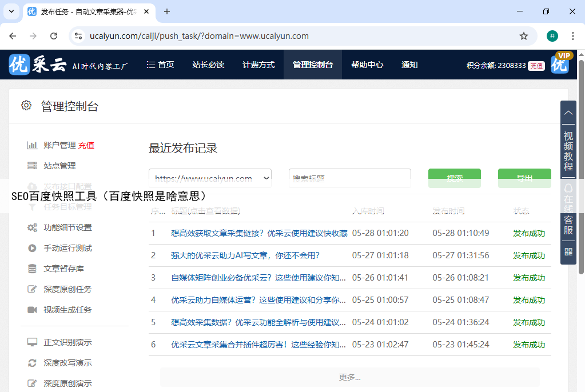Go to 帮助中心 in top navigation

(x=367, y=65)
